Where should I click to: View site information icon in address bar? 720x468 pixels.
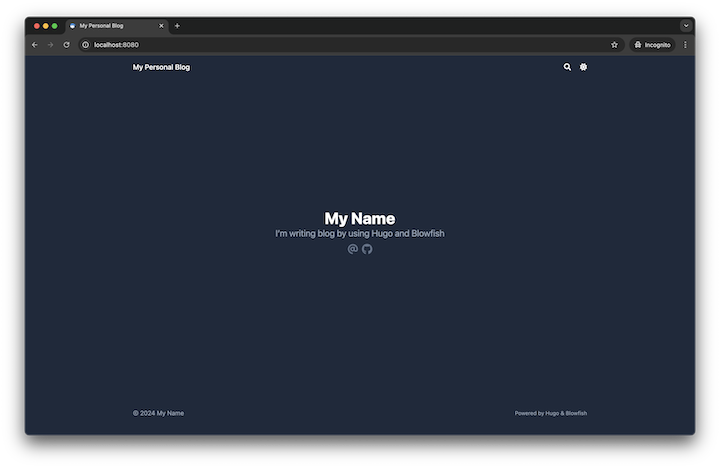86,45
